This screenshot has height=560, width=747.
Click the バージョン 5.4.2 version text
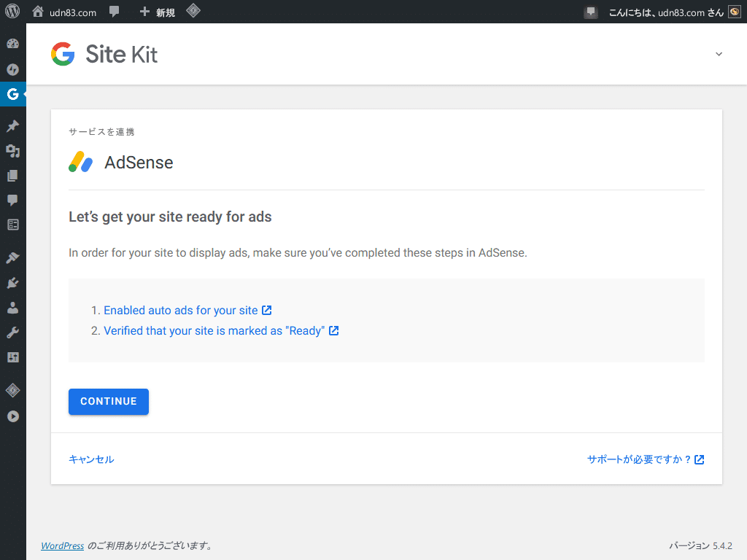(x=701, y=545)
